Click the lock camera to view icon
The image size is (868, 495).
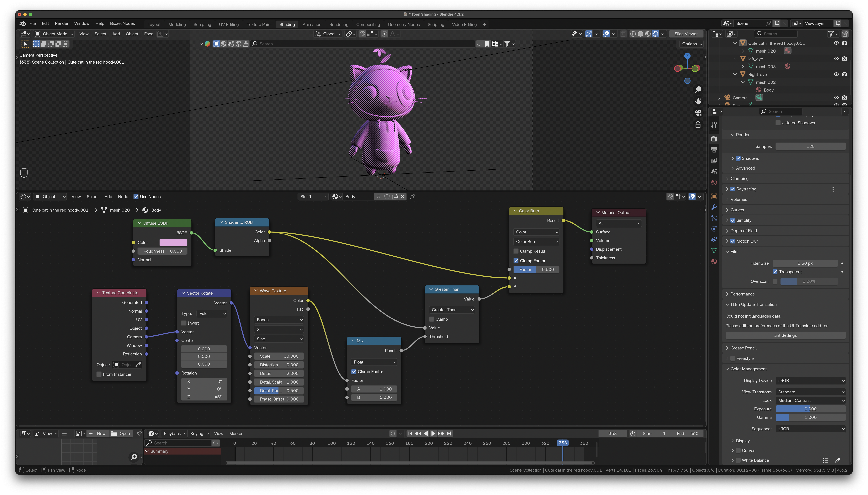[x=698, y=125]
